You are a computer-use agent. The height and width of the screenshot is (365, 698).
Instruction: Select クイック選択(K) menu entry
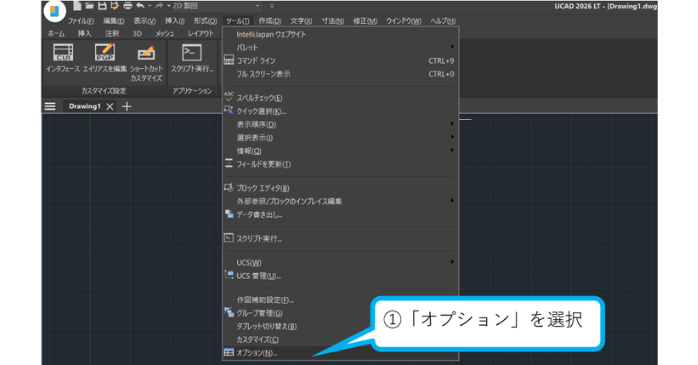pos(341,111)
